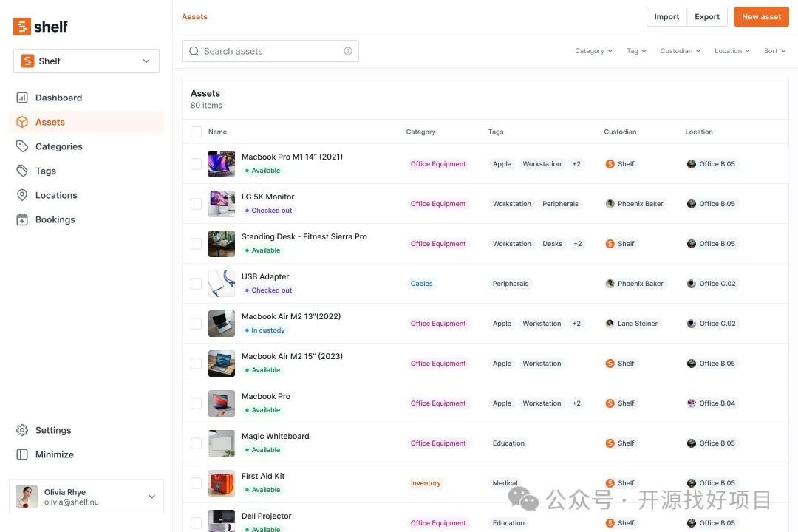The width and height of the screenshot is (798, 532).
Task: Click the Bookings calendar icon in sidebar
Action: (22, 220)
